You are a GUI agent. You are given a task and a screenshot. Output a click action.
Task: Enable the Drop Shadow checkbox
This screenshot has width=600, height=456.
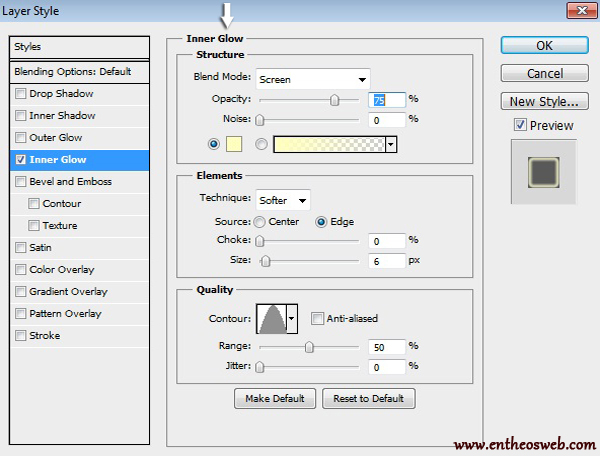click(x=21, y=94)
